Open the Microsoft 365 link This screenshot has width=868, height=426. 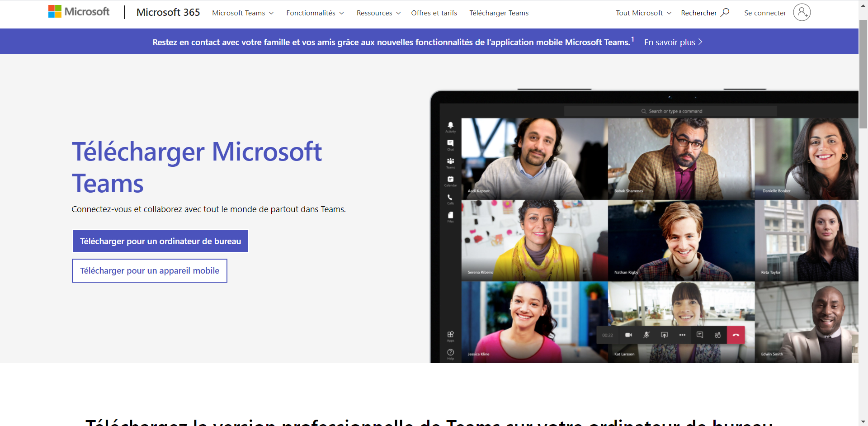click(168, 13)
